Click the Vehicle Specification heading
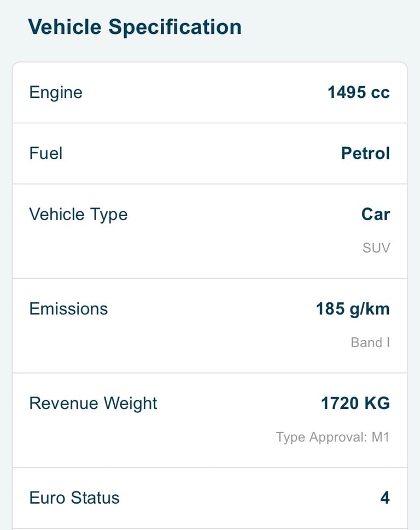The image size is (420, 530). pos(135,27)
